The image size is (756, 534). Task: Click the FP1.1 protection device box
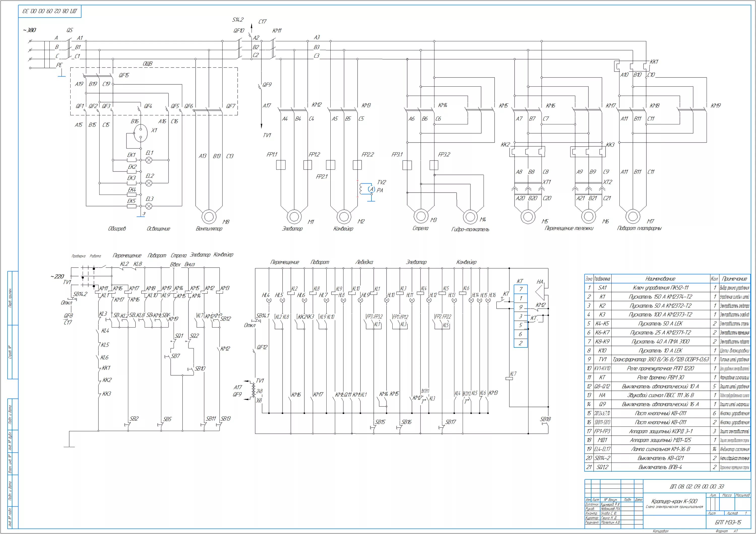[x=280, y=165]
